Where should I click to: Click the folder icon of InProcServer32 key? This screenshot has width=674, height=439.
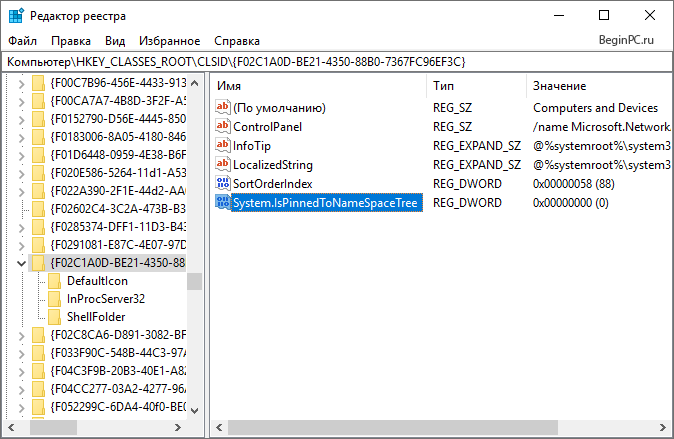tap(54, 299)
